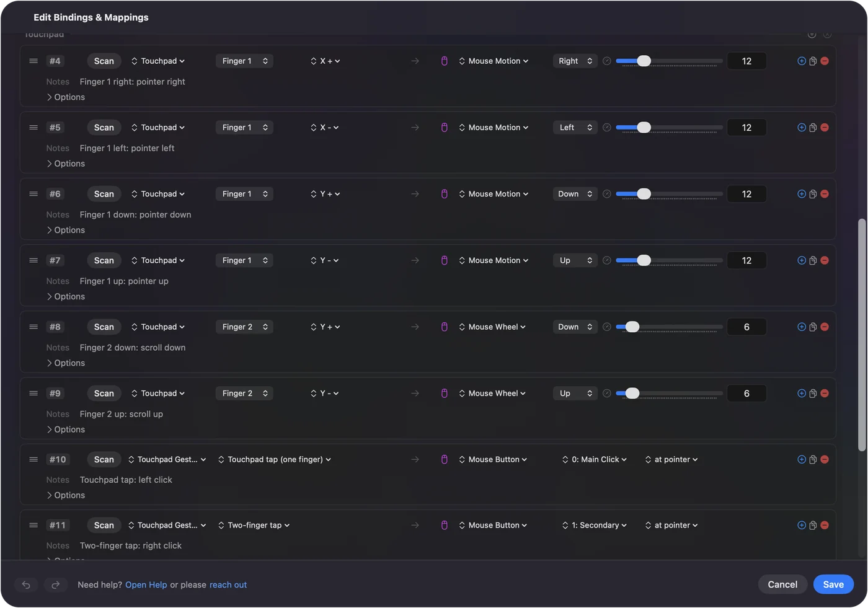The image size is (868, 608).
Task: Expand Options under binding #10
Action: coord(66,495)
